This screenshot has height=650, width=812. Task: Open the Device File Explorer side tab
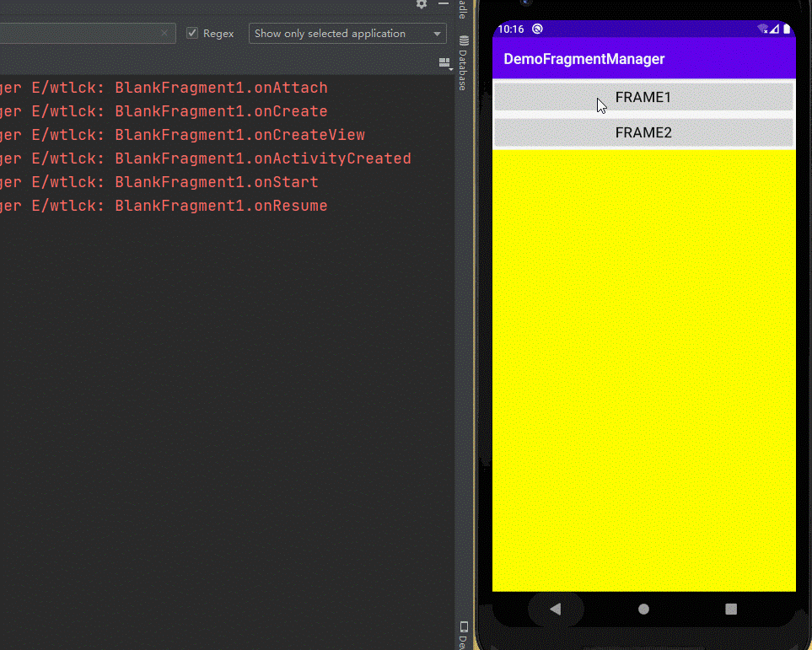tap(464, 636)
